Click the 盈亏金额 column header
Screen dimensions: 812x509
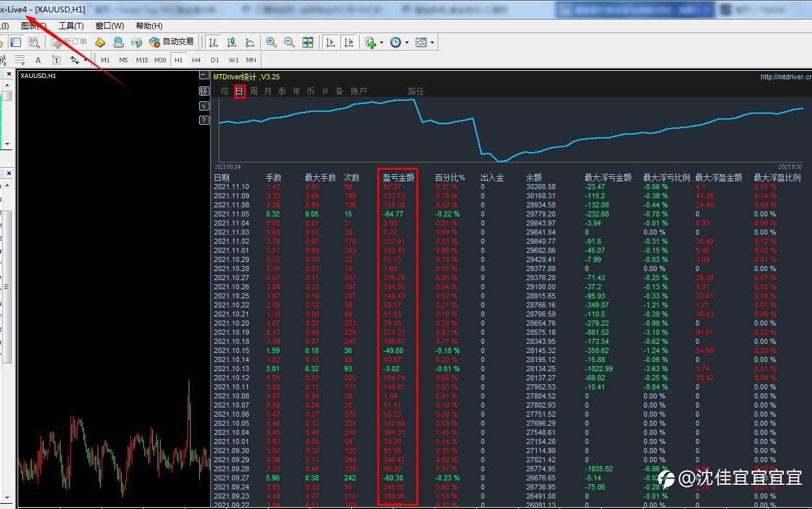(x=398, y=177)
